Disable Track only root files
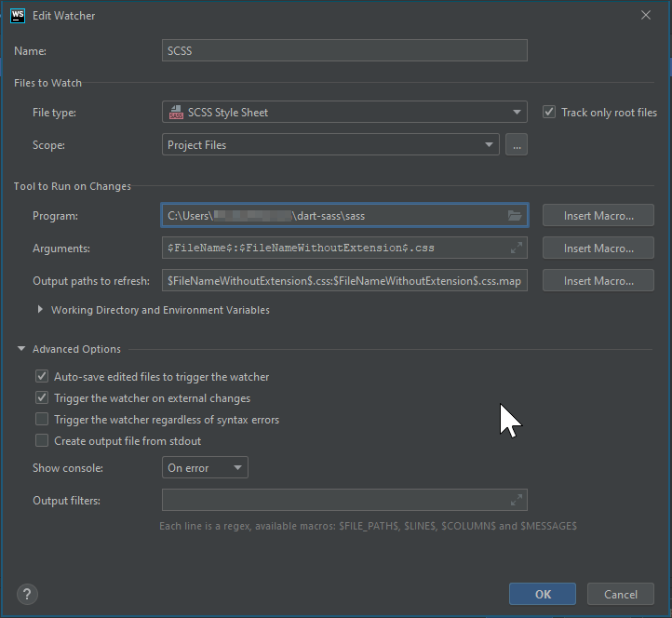672x618 pixels. pos(549,113)
